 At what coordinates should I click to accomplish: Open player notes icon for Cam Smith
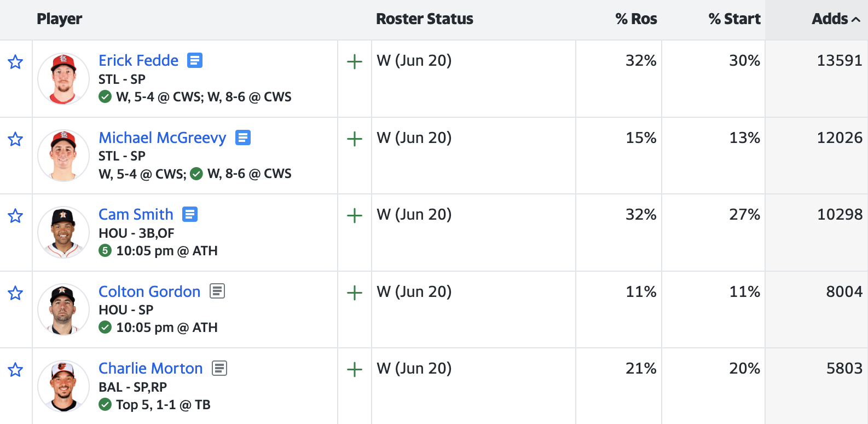tap(190, 214)
